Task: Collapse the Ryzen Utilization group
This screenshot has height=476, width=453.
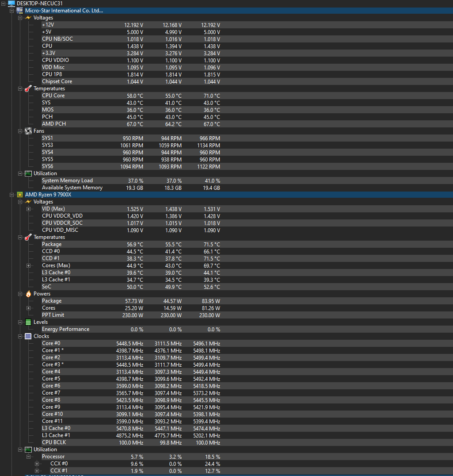Action: 20,449
